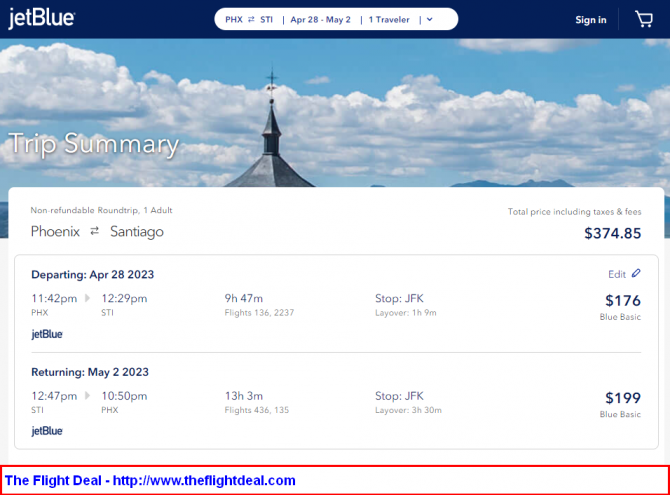Click Blue Basic label under $199
Screen dimensions: 670x495
pos(620,414)
